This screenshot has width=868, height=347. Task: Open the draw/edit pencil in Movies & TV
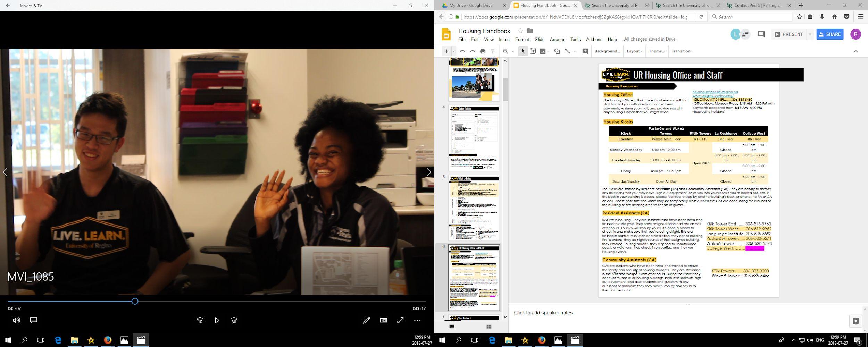[366, 320]
